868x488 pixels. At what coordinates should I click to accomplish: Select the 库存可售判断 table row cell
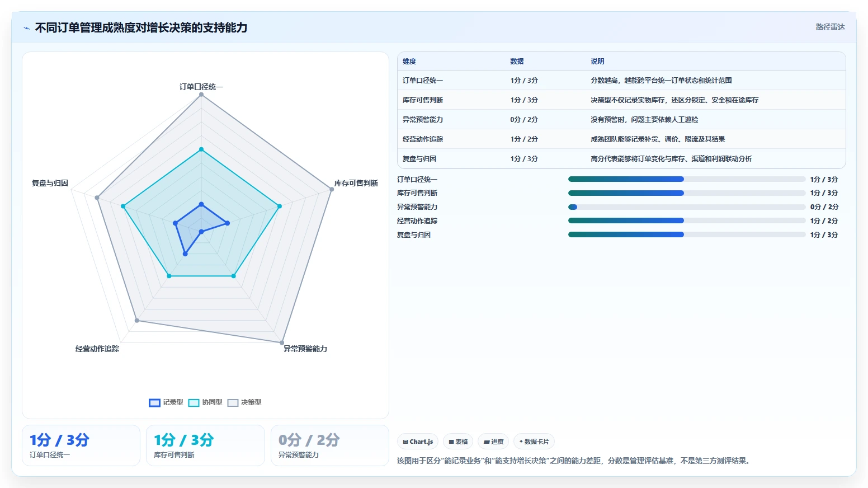pyautogui.click(x=423, y=100)
